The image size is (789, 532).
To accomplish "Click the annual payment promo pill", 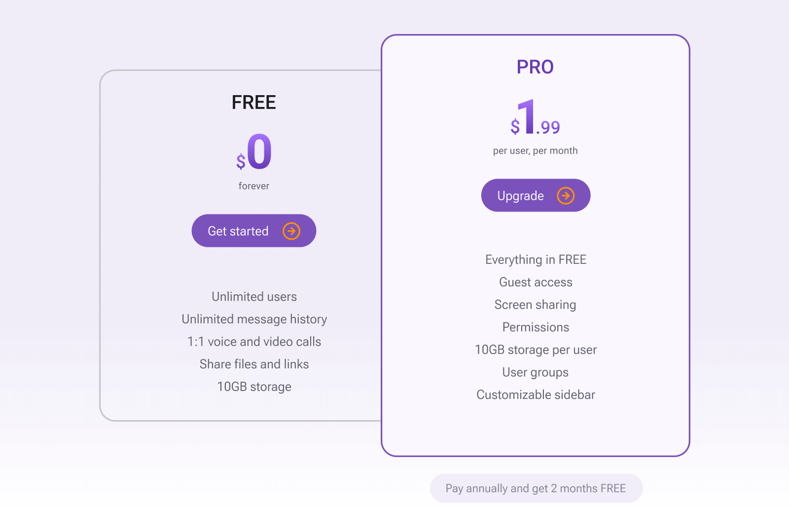I will [536, 488].
